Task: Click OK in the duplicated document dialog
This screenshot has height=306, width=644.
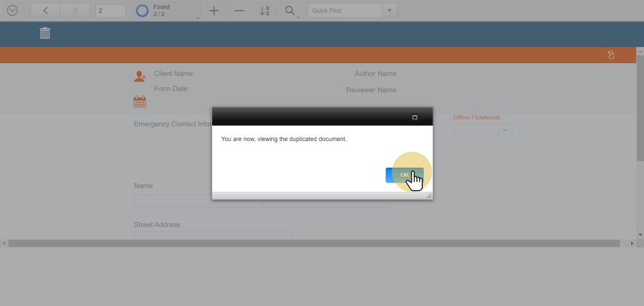Action: (x=404, y=175)
